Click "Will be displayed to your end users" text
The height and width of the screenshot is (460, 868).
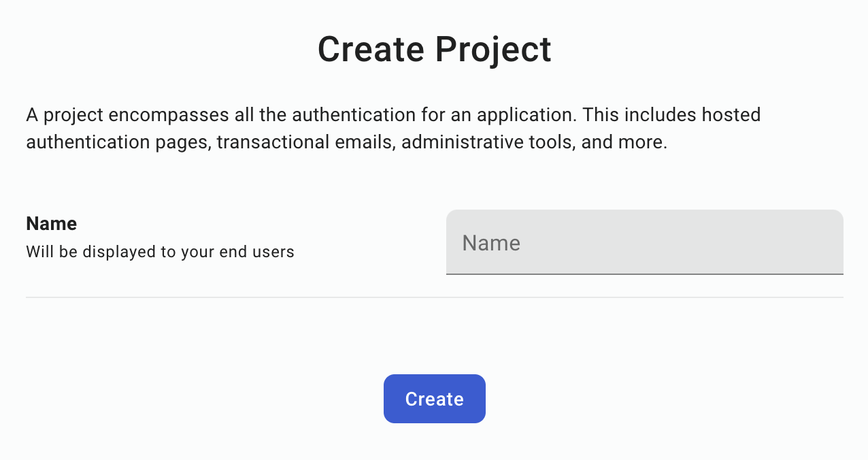(160, 252)
